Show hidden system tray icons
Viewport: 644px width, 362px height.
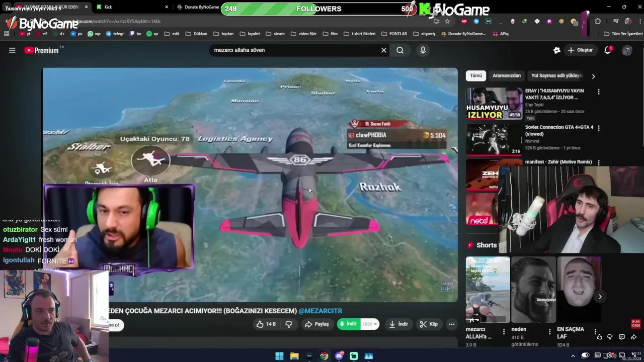[x=573, y=356]
